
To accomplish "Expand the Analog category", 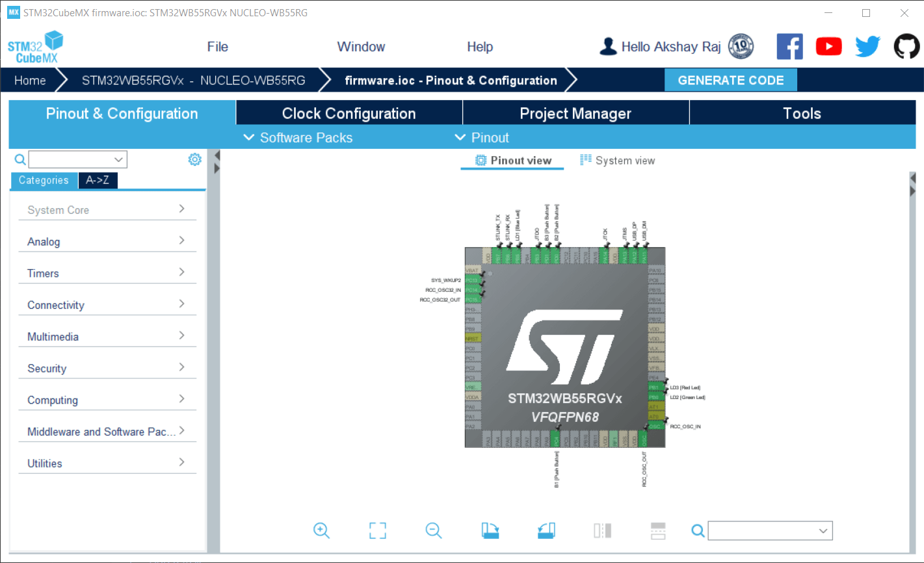I will [107, 241].
